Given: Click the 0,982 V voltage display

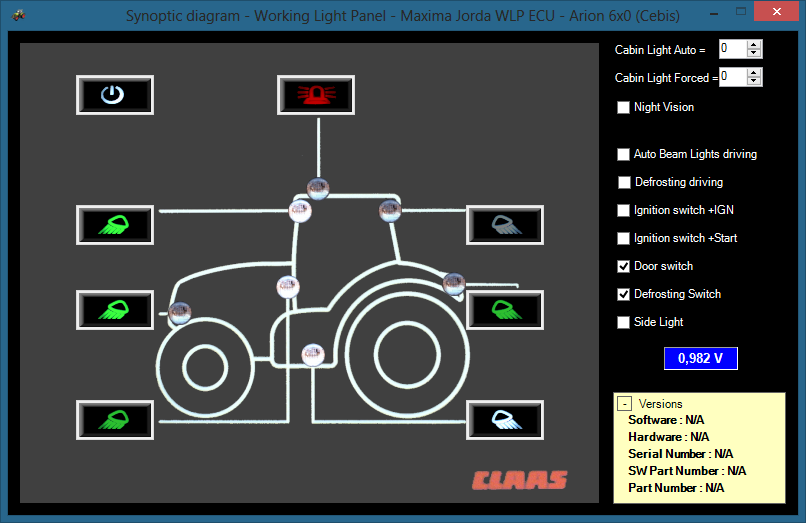Looking at the screenshot, I should click(x=701, y=358).
